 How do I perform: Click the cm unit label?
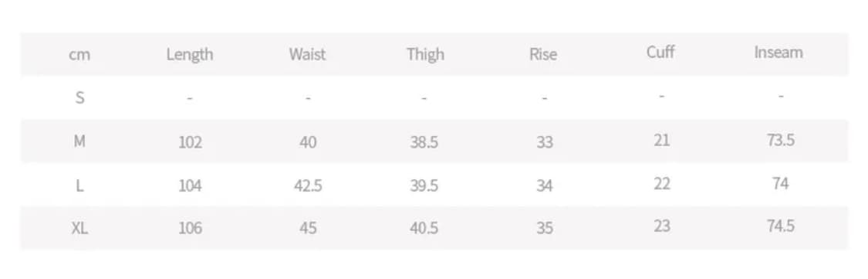[x=79, y=55]
